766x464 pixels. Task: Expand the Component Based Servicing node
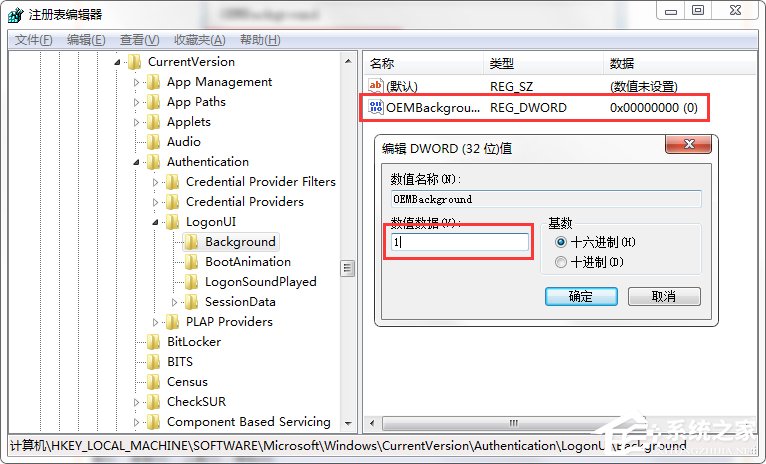[x=137, y=423]
